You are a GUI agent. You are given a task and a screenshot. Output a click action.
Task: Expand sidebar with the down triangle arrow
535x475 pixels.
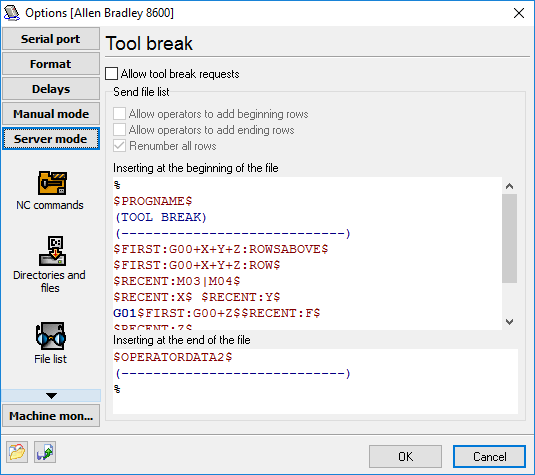pos(51,396)
